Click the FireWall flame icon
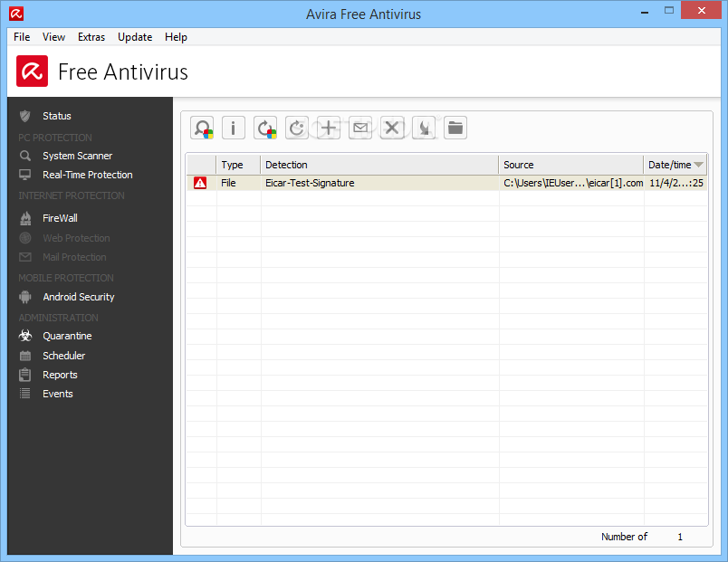 click(25, 218)
